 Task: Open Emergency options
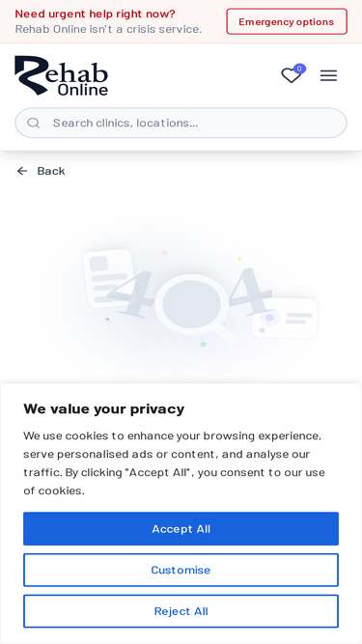[287, 21]
